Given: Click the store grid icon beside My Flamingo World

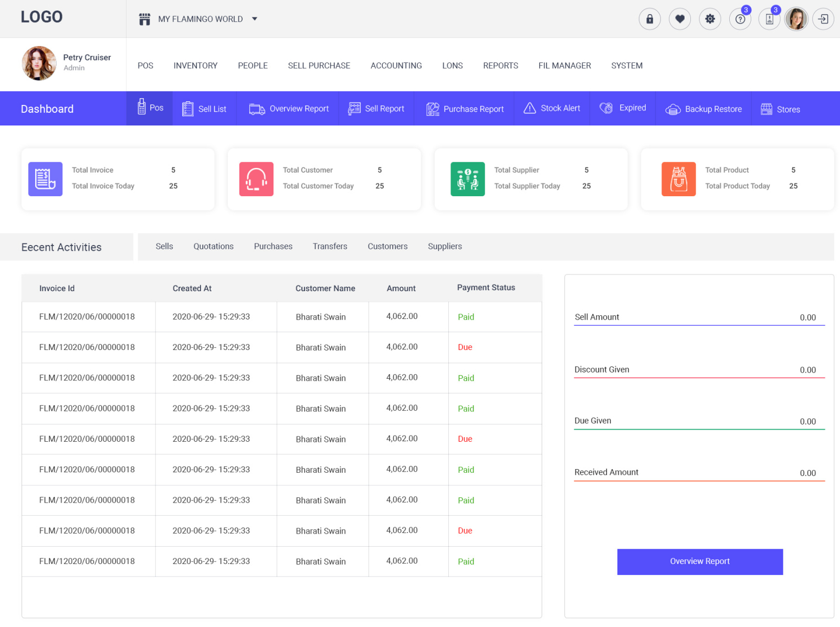Looking at the screenshot, I should pyautogui.click(x=144, y=19).
